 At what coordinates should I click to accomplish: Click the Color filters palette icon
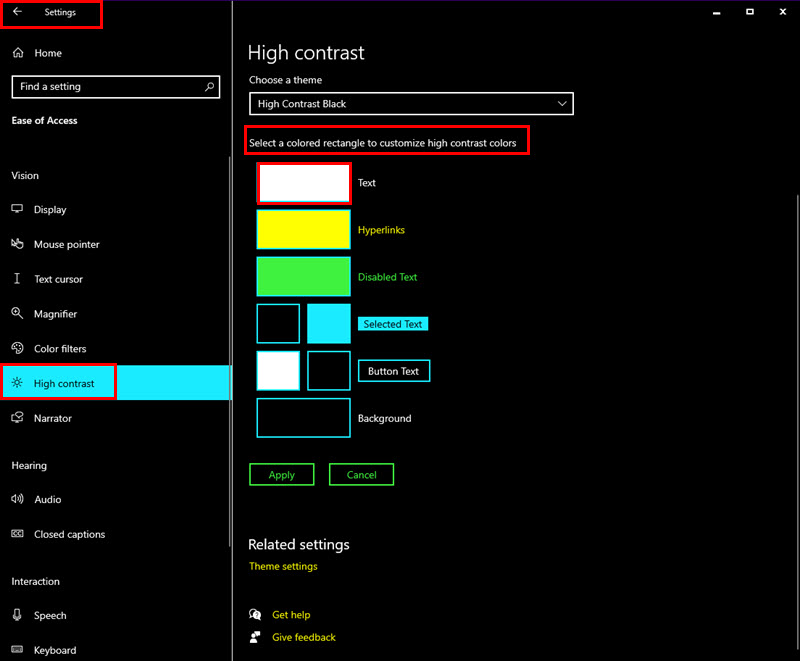click(17, 348)
